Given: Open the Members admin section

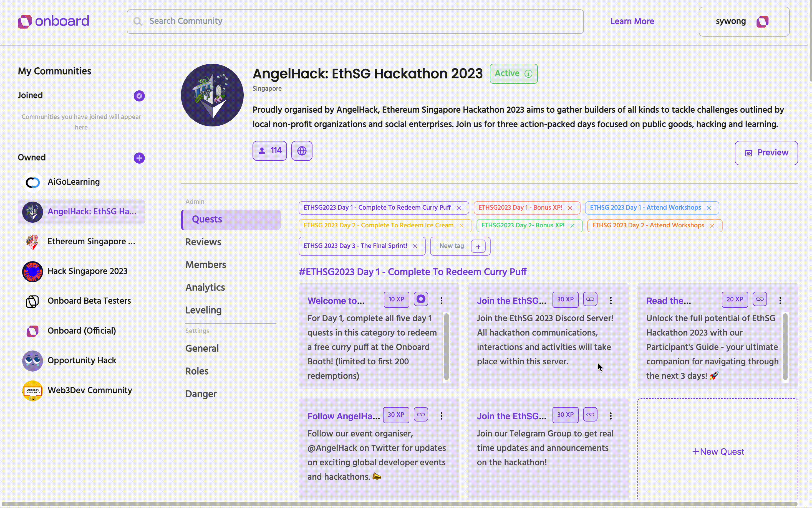Looking at the screenshot, I should click(x=205, y=265).
